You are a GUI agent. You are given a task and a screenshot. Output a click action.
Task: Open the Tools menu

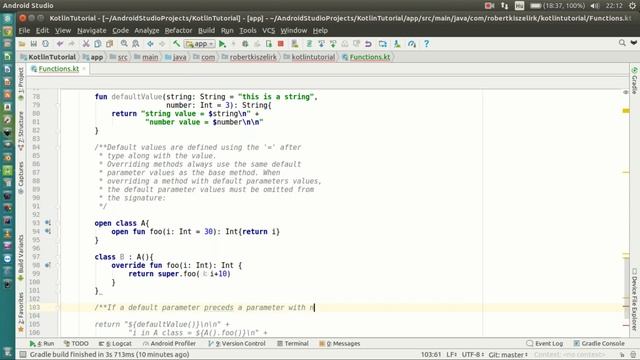[x=248, y=31]
